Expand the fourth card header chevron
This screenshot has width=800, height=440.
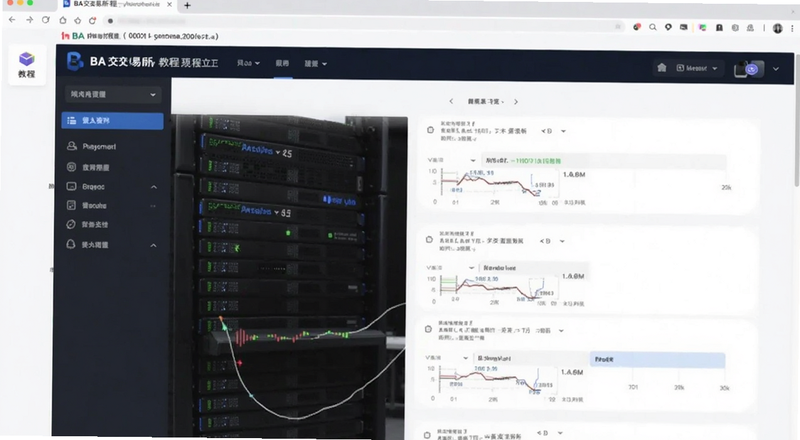(560, 433)
